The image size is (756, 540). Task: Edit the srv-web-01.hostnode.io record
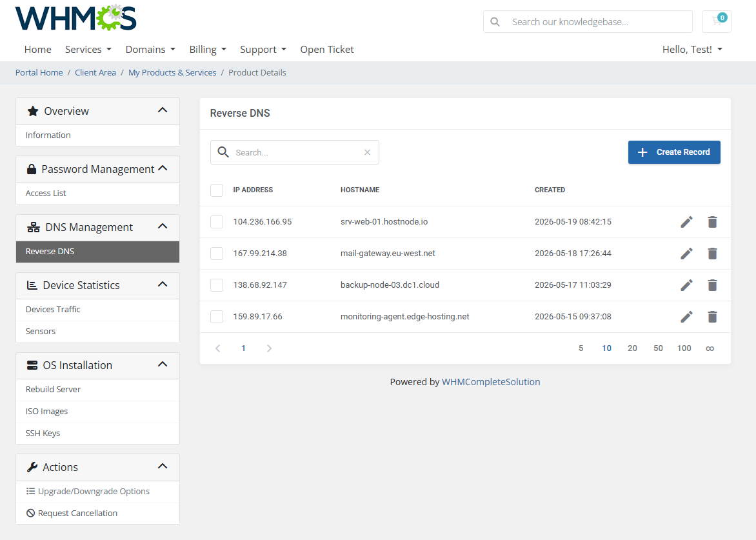[686, 222]
